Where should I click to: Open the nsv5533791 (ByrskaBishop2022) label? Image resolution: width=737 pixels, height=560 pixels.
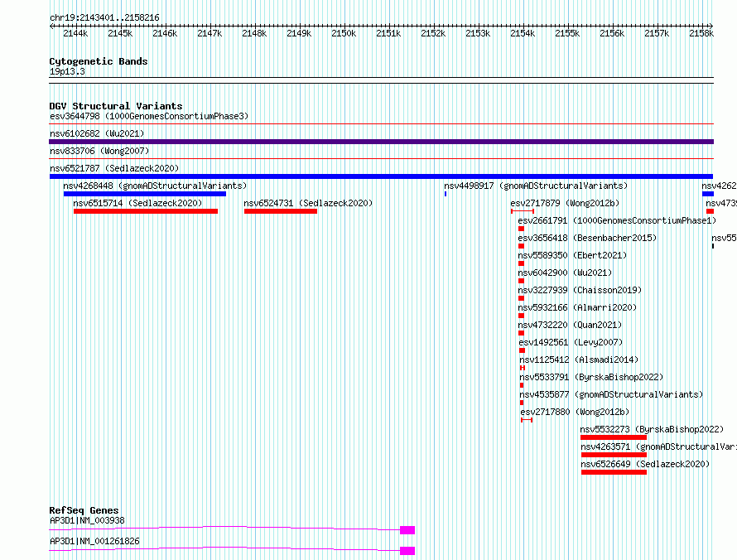(x=591, y=377)
